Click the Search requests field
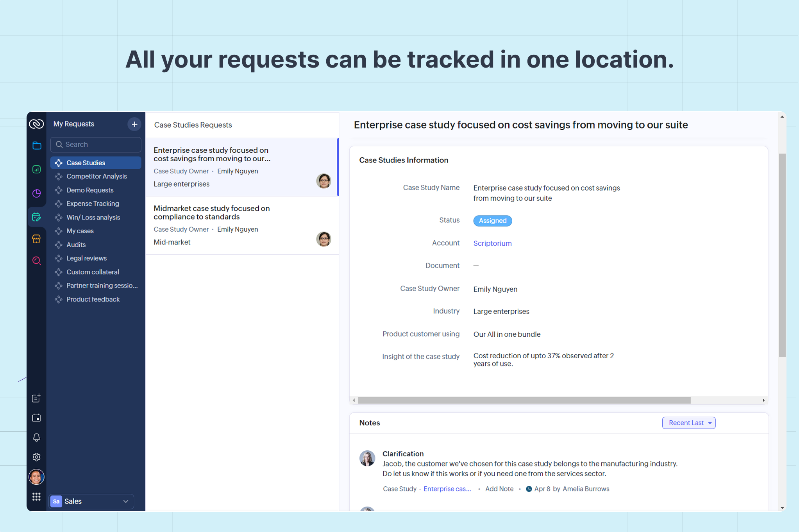799x532 pixels. (x=96, y=145)
